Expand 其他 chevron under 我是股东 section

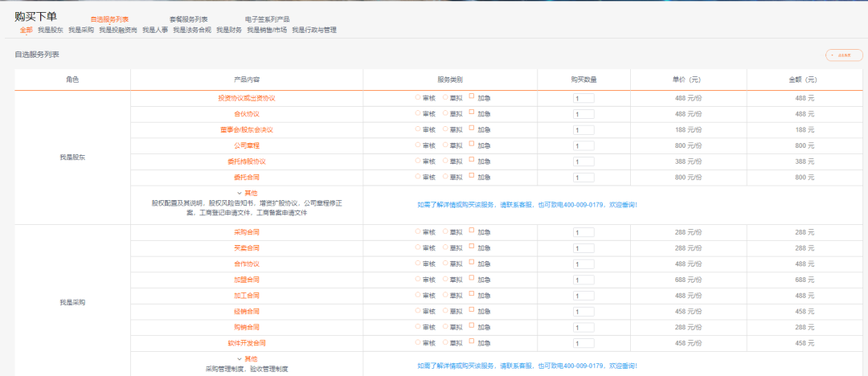240,193
